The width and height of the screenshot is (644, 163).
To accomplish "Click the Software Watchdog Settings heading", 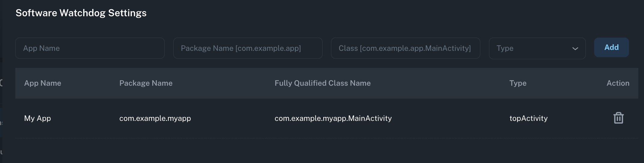I will (81, 13).
